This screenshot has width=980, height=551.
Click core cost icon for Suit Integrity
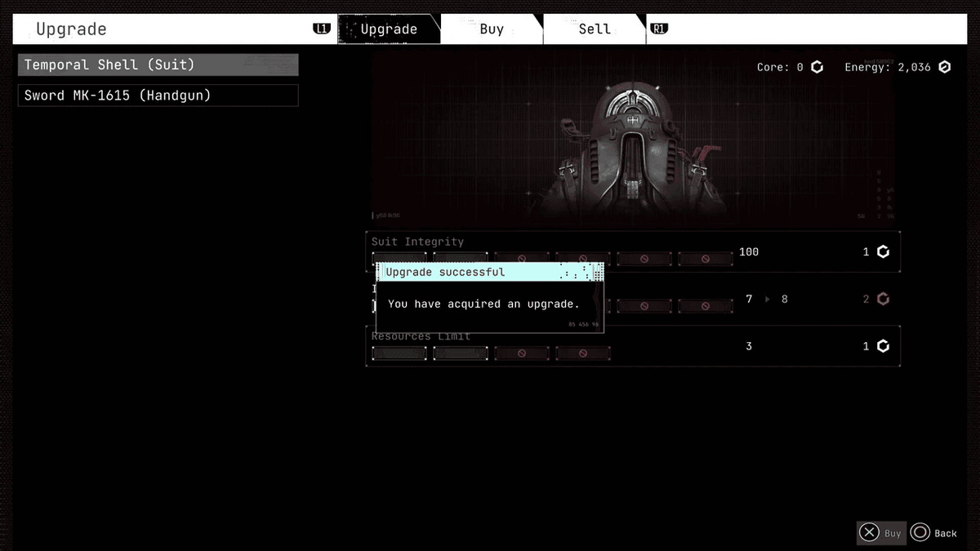pos(883,252)
